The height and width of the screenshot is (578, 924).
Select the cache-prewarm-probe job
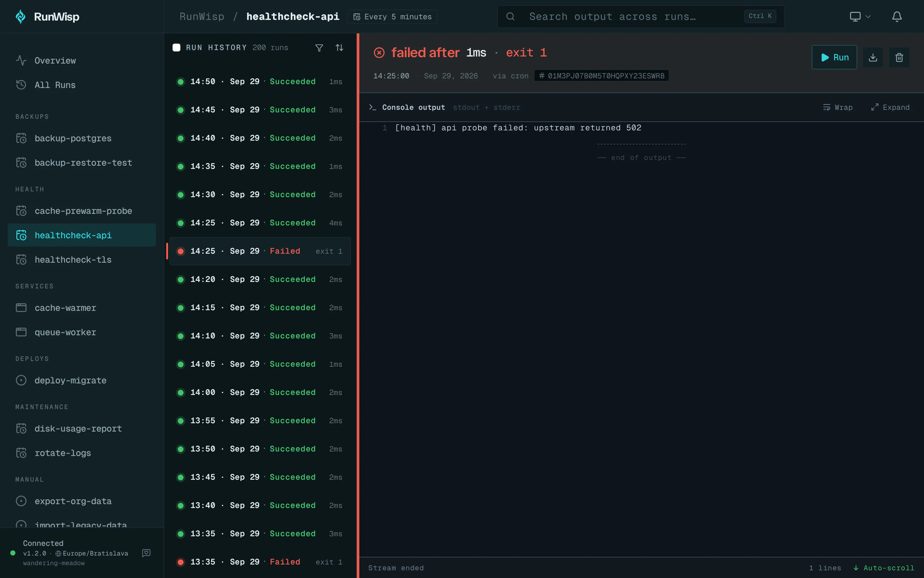(x=82, y=211)
